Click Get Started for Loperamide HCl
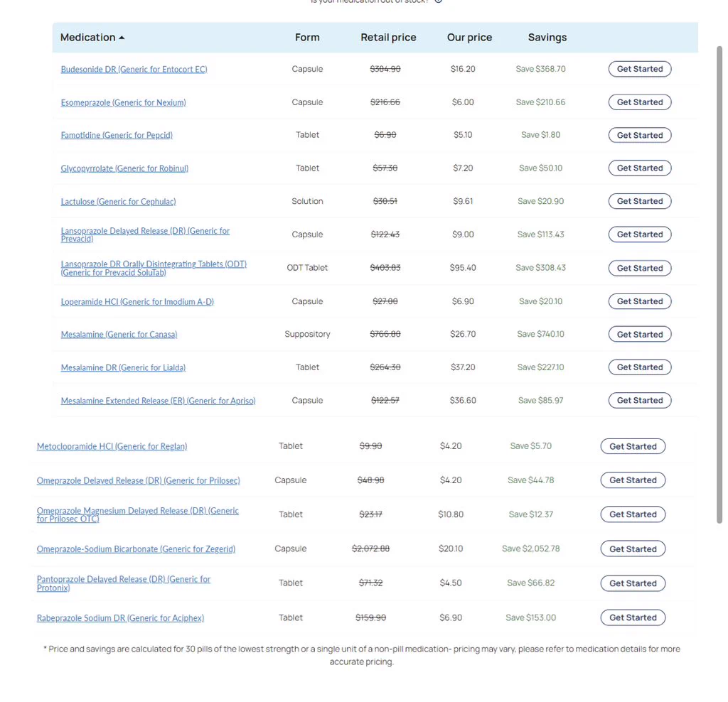728x702 pixels. tap(640, 301)
